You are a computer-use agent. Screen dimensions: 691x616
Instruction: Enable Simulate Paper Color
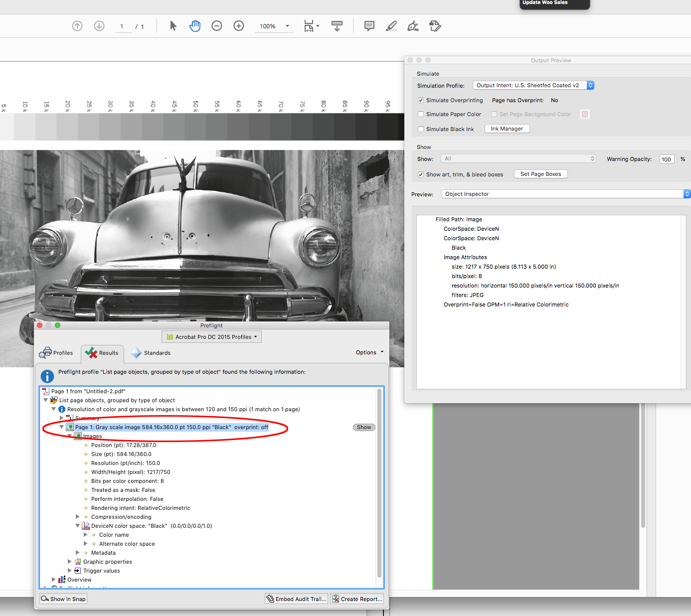(x=421, y=114)
